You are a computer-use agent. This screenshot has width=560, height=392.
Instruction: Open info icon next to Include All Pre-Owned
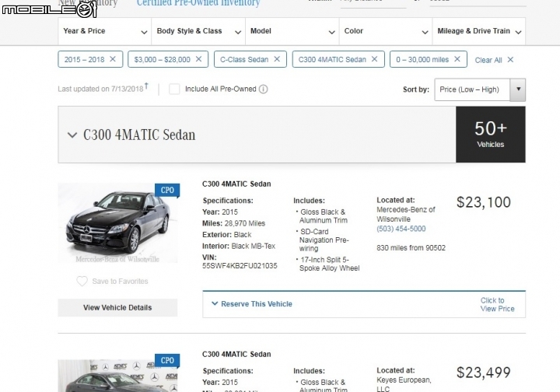(x=263, y=89)
